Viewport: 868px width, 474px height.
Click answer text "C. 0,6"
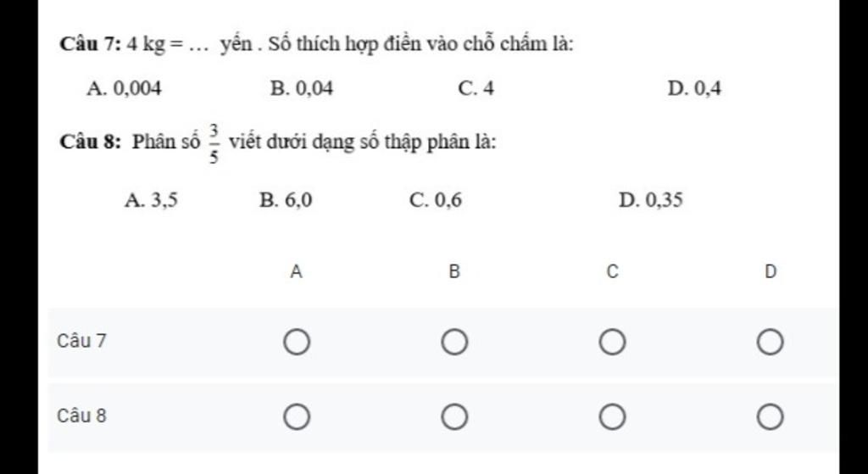coord(435,200)
